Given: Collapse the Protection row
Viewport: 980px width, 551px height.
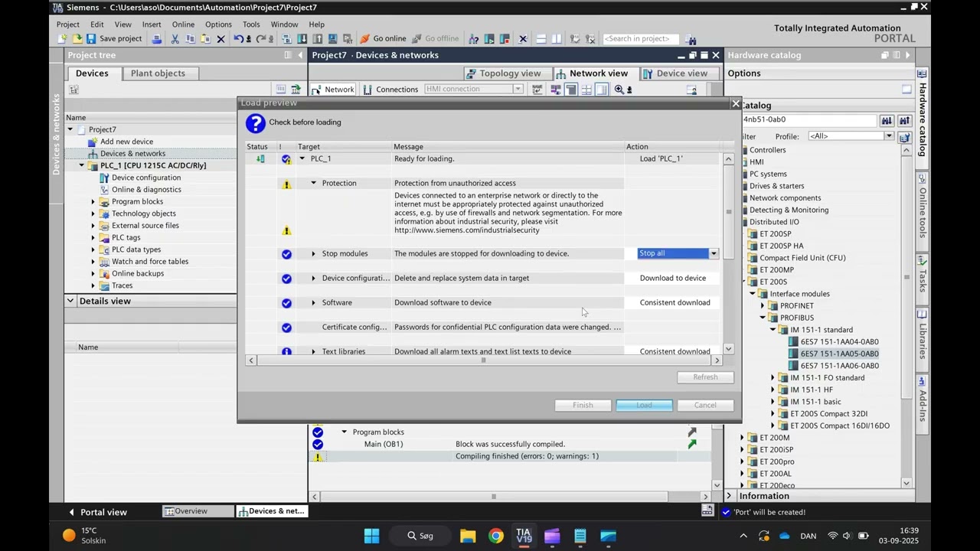Looking at the screenshot, I should 313,183.
